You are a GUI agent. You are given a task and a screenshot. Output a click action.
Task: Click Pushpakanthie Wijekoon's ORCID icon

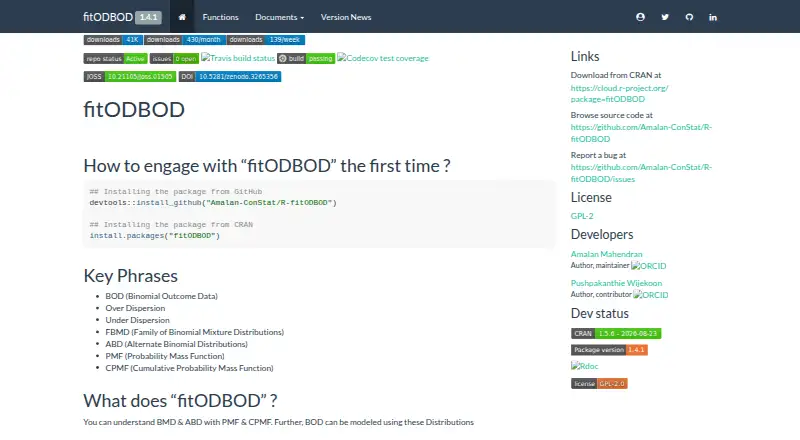coord(651,295)
